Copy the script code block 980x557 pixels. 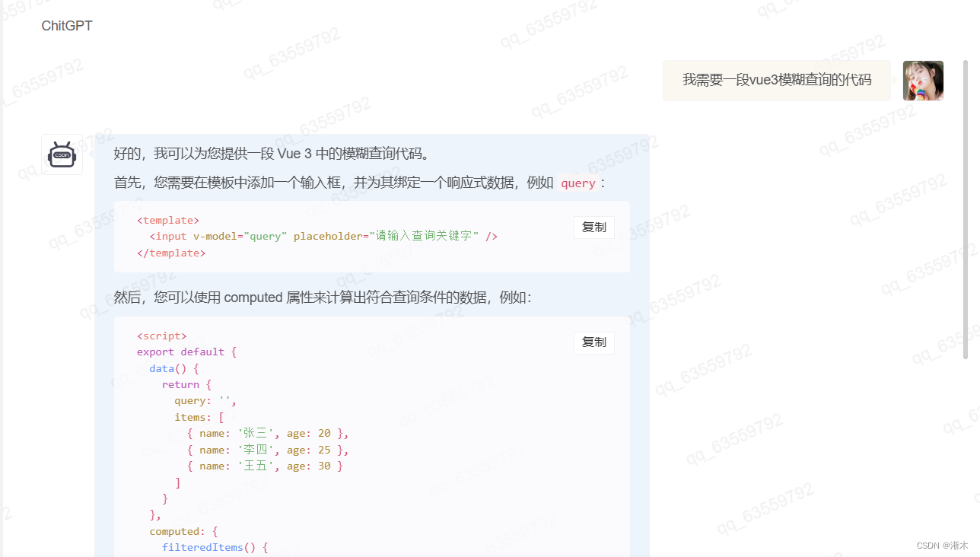(x=594, y=342)
